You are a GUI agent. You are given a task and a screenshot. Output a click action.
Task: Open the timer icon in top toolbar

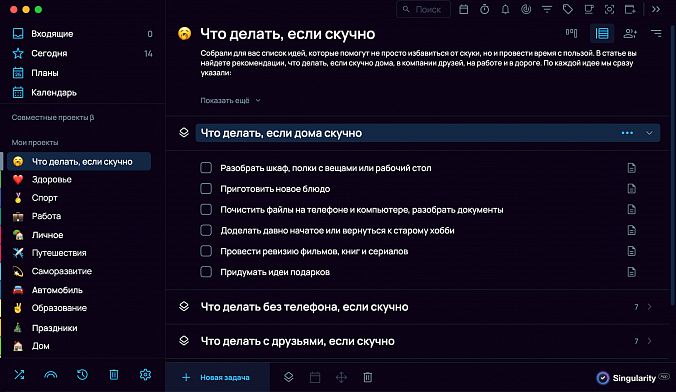[x=484, y=9]
